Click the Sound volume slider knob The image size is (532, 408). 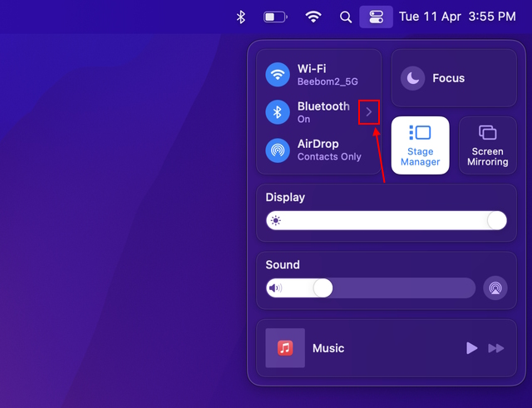point(323,288)
